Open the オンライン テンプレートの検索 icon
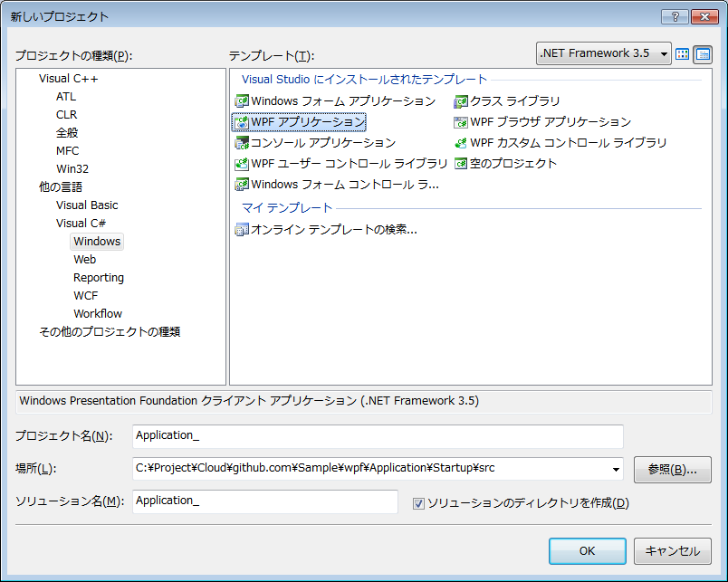Image resolution: width=728 pixels, height=582 pixels. [242, 229]
